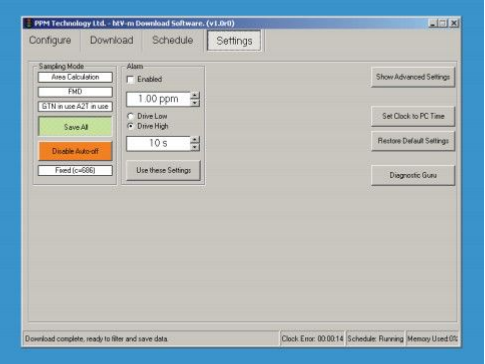Click the app icon in title bar
The image size is (485, 364).
coord(29,23)
